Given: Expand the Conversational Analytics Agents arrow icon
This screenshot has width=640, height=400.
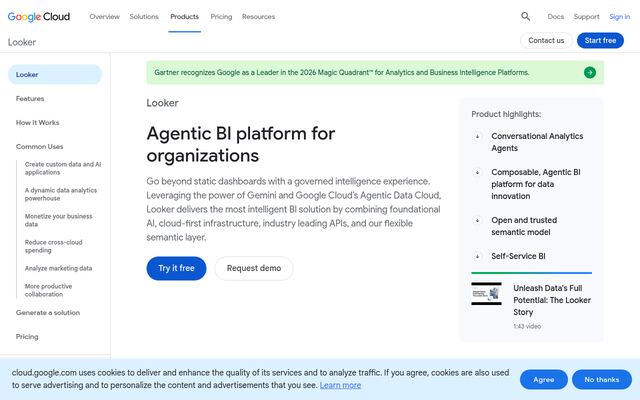Looking at the screenshot, I should (477, 136).
